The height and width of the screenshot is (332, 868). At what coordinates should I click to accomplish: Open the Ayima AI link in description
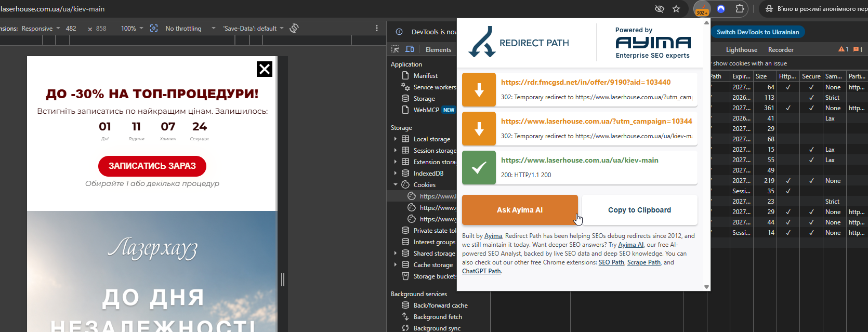click(630, 245)
